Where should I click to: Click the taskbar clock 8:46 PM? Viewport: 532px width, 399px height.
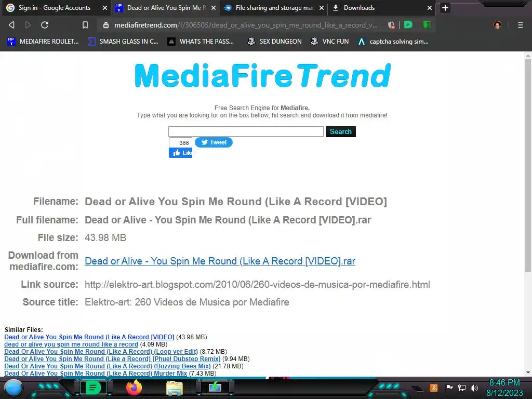[x=504, y=383]
